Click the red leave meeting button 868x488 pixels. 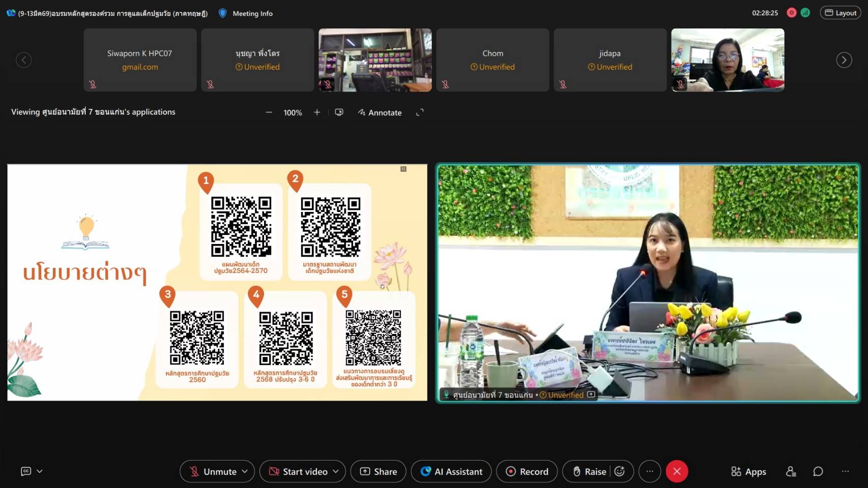(x=677, y=472)
